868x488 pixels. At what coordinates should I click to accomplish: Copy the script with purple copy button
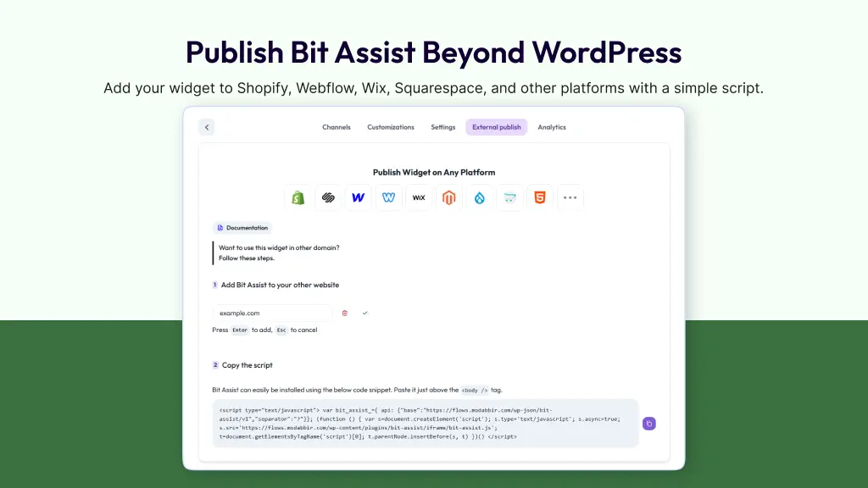pos(649,424)
